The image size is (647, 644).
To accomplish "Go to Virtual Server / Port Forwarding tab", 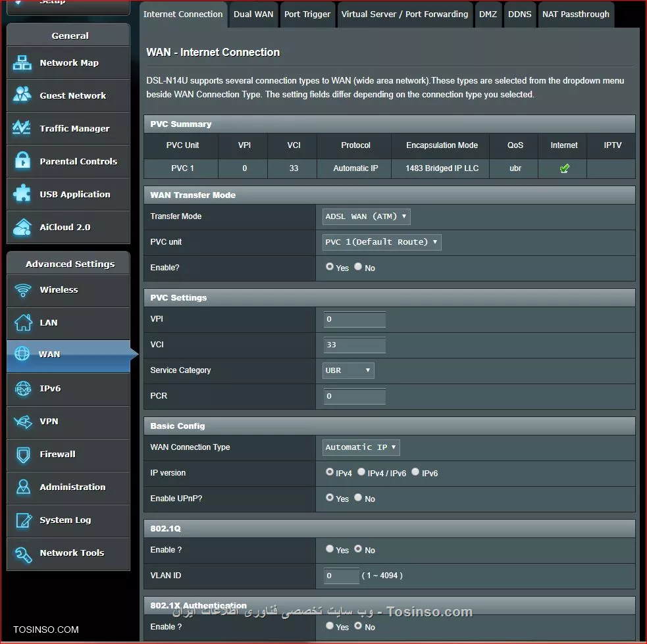I will (x=405, y=14).
